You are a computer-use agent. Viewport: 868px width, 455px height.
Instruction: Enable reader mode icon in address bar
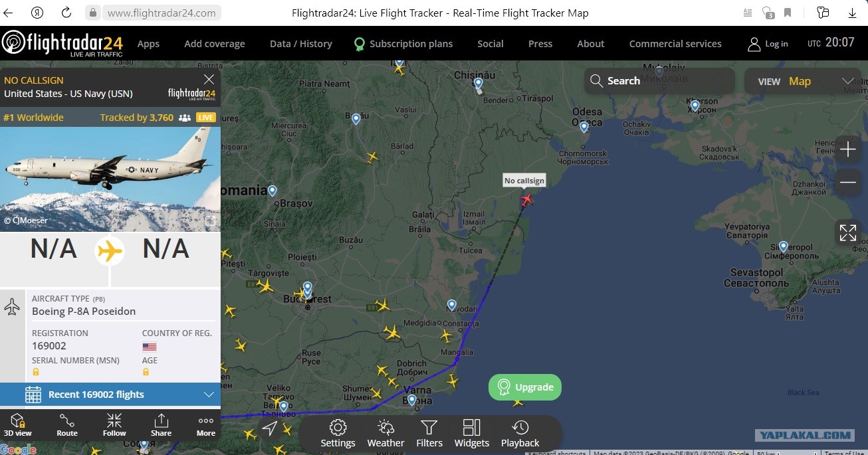[x=748, y=13]
